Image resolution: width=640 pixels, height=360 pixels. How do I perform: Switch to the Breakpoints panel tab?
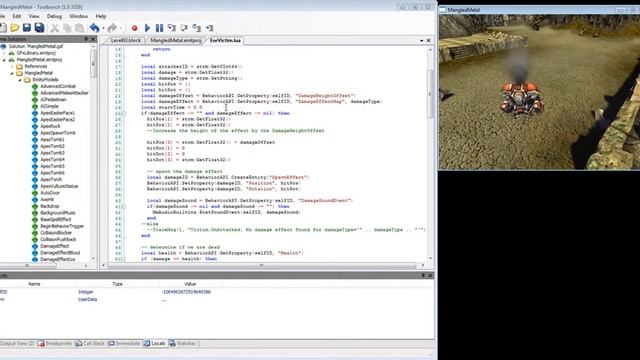[x=55, y=344]
